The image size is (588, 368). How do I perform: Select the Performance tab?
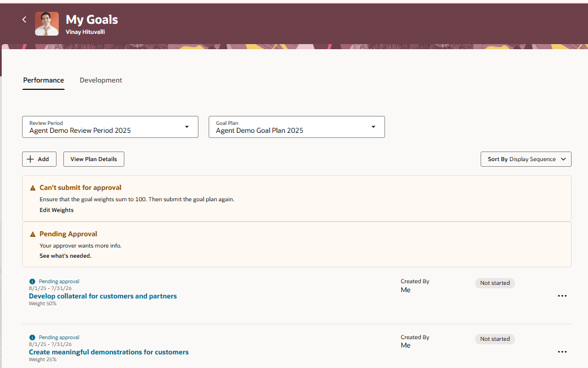coord(44,80)
